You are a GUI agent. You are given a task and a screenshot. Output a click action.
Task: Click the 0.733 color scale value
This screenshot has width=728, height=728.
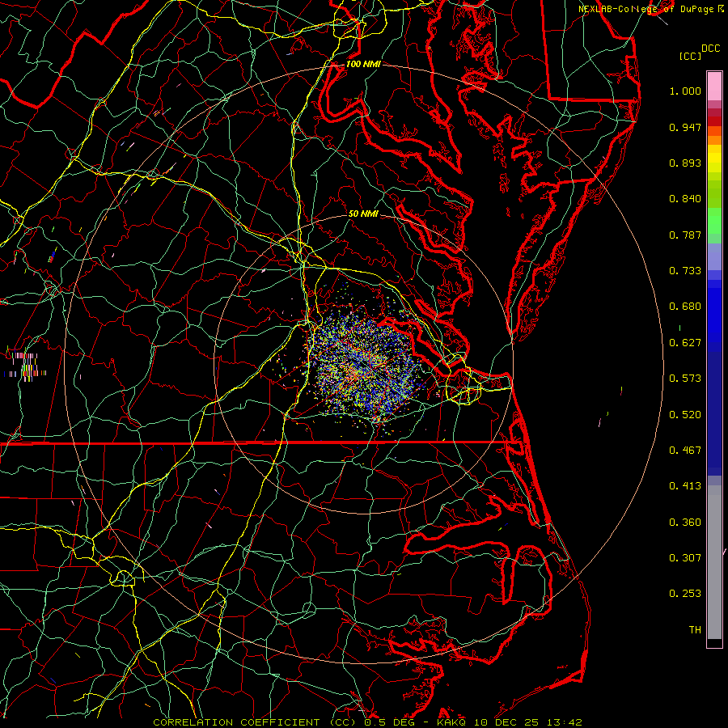click(685, 271)
